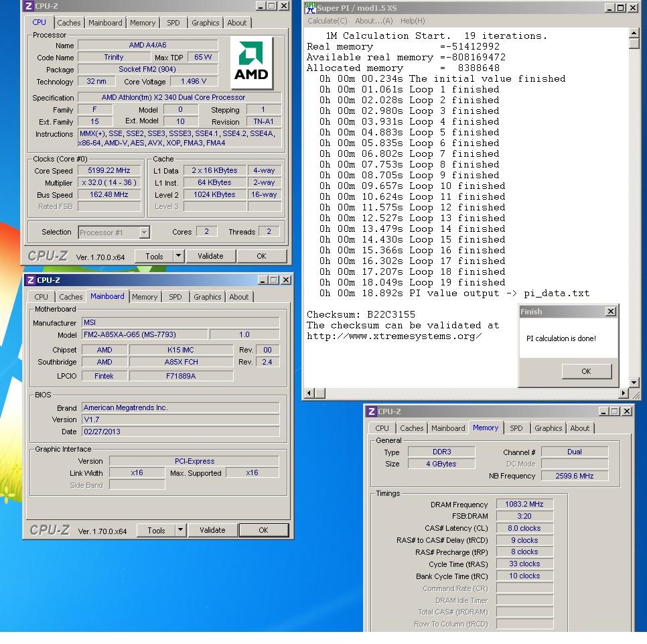Click the BIOS version V1.7 field
This screenshot has height=644, width=647.
tap(181, 420)
